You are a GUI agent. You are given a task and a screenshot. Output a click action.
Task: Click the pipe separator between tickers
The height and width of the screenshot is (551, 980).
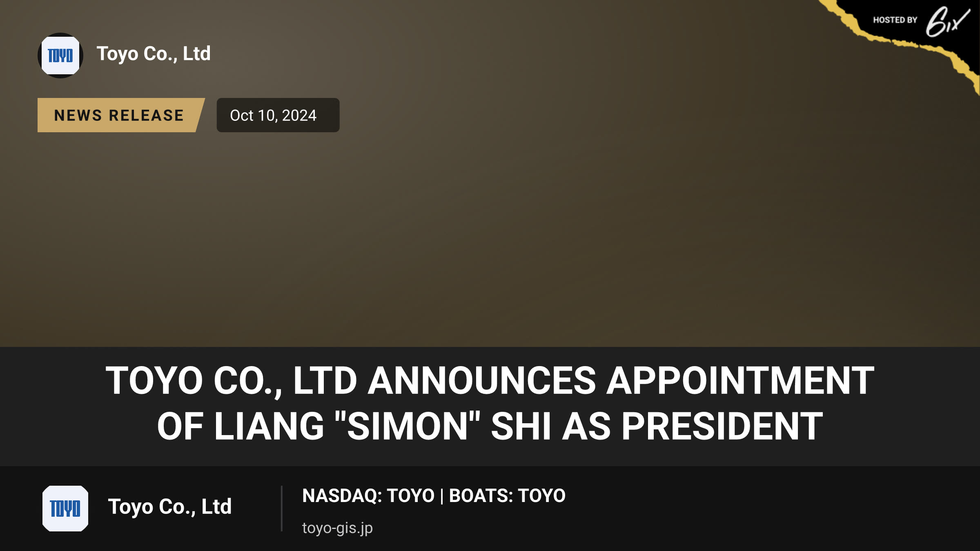442,496
